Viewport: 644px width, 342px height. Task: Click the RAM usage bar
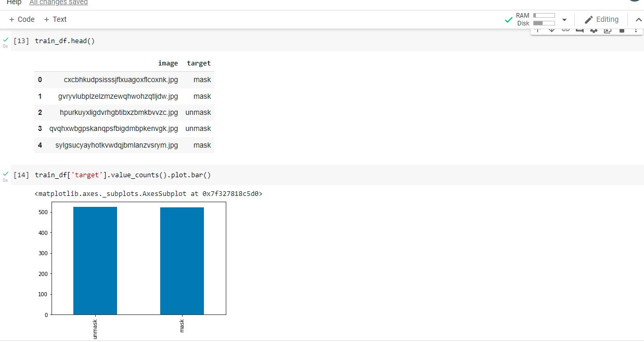click(544, 16)
